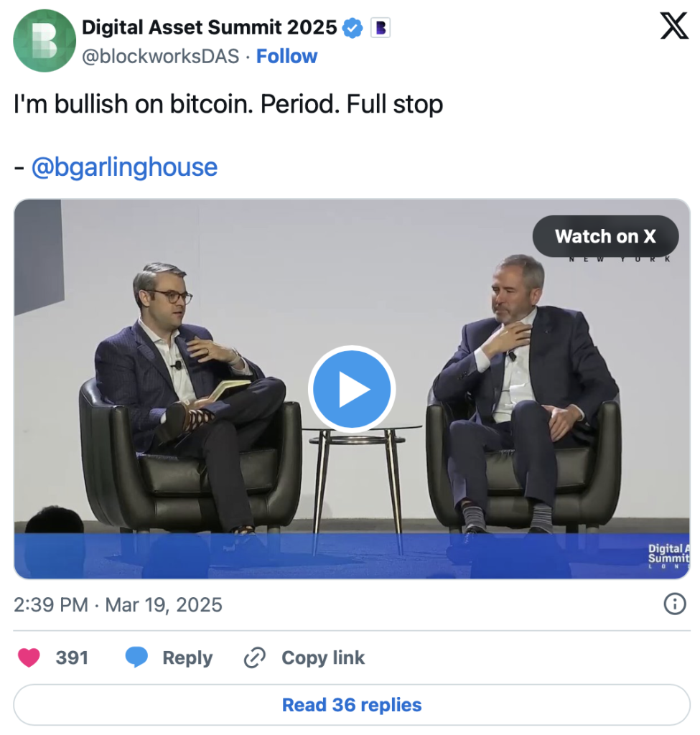Play the embedded video
The image size is (700, 735).
point(351,388)
